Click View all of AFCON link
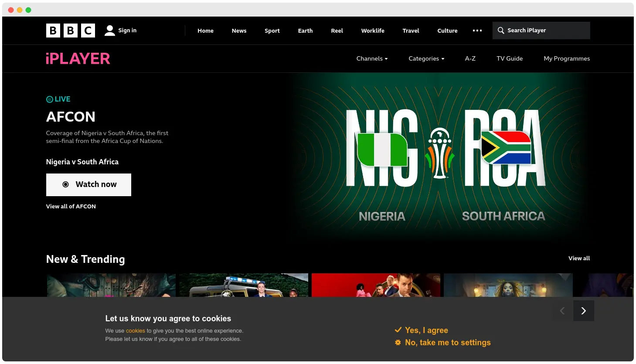Image resolution: width=636 pixels, height=364 pixels. point(71,206)
